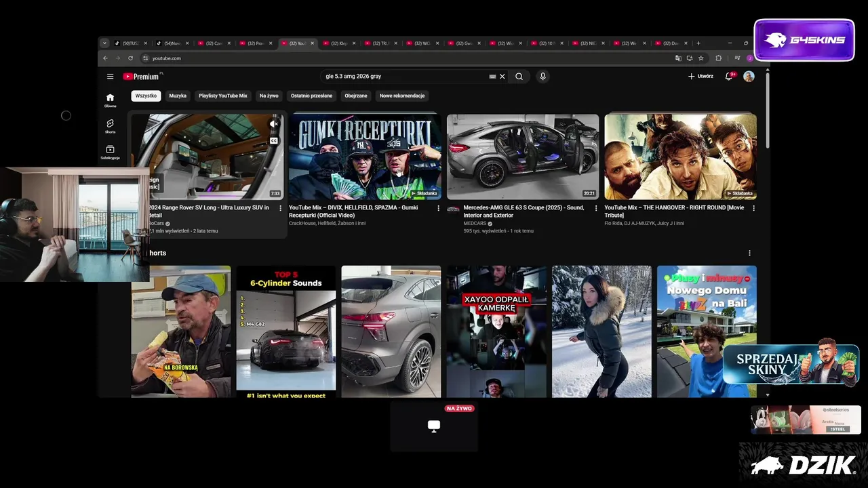Open the YouTube guide hamburger menu
The height and width of the screenshot is (488, 868).
(x=110, y=77)
